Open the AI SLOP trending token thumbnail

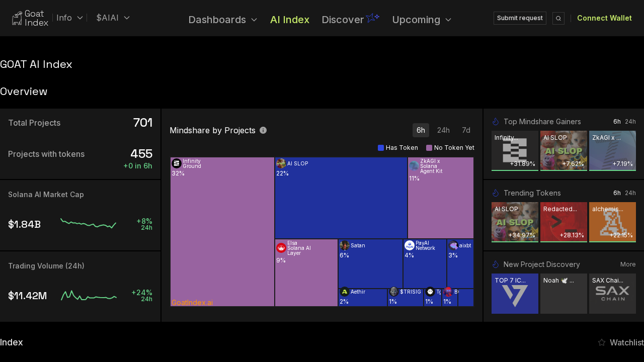(x=515, y=222)
